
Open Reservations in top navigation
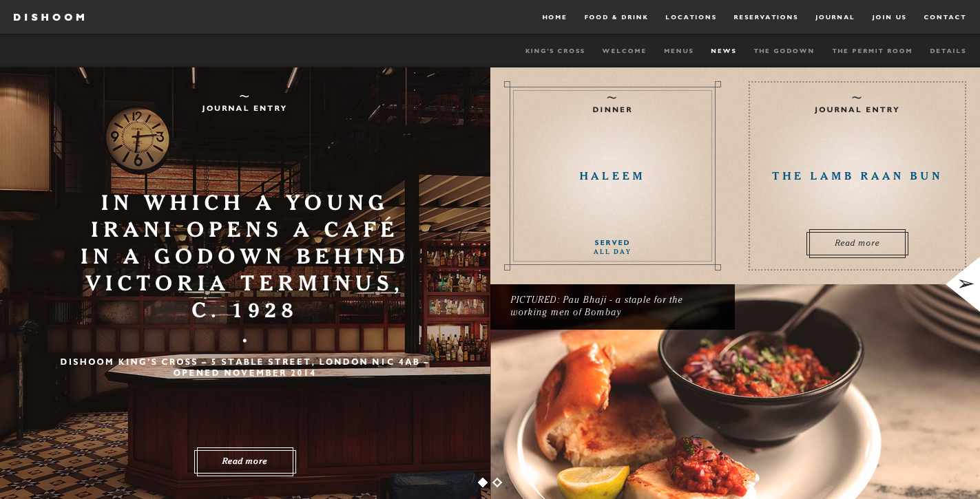(766, 17)
